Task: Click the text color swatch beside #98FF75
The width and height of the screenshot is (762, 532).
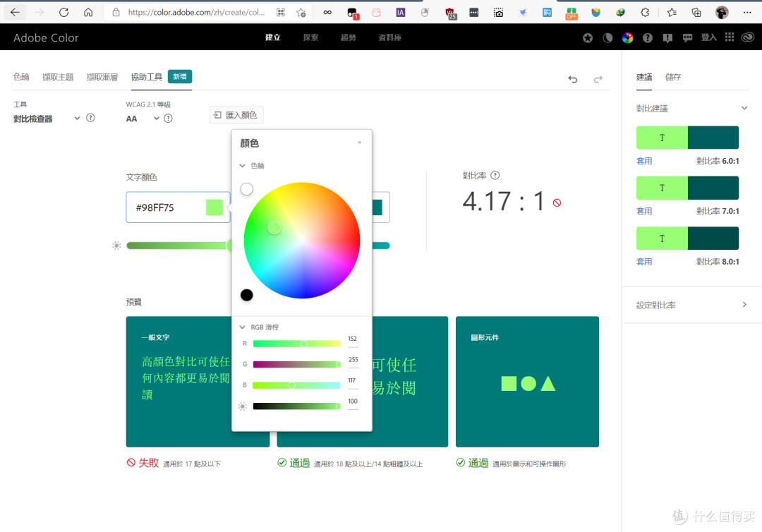Action: tap(214, 207)
